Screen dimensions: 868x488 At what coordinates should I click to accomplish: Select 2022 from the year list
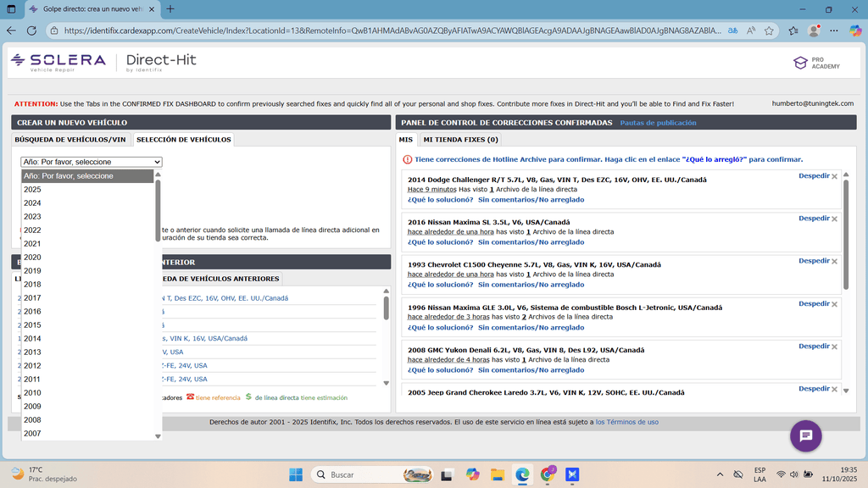click(32, 230)
